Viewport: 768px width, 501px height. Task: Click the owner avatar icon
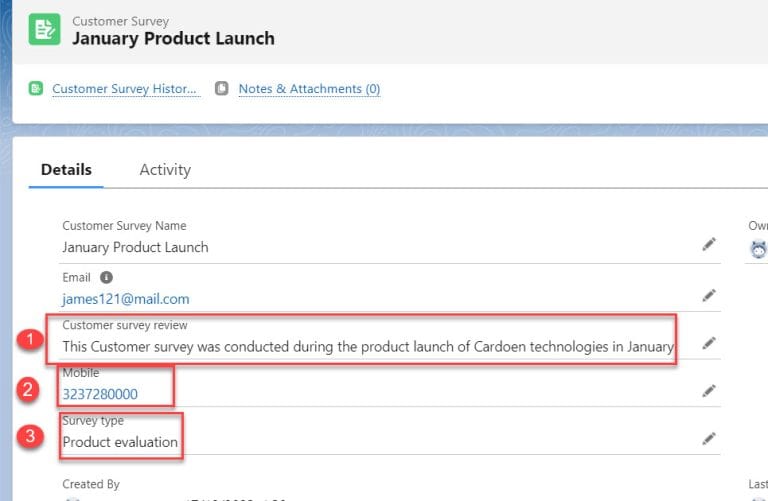(758, 249)
